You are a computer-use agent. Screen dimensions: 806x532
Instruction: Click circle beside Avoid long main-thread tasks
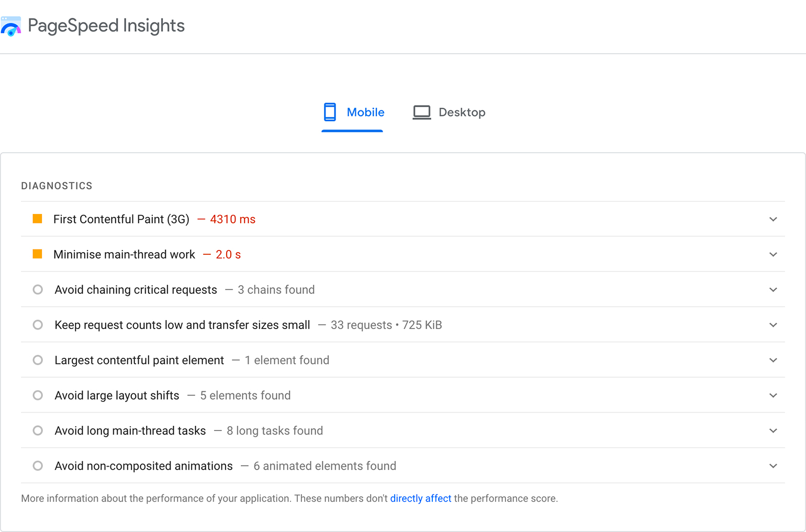click(38, 431)
